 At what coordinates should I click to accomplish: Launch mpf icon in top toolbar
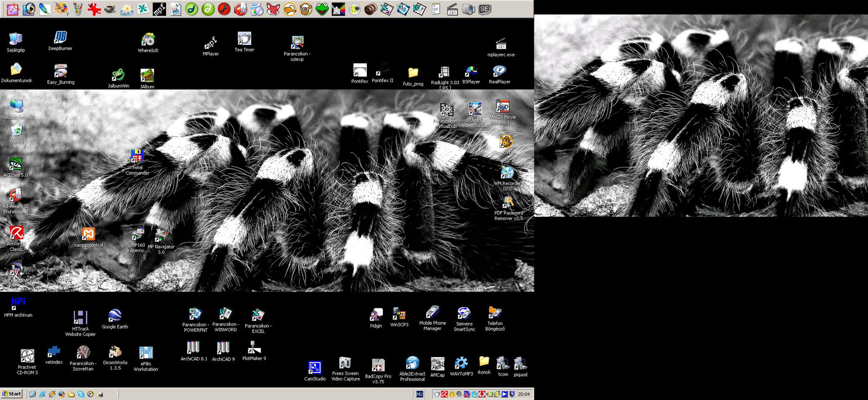[159, 9]
